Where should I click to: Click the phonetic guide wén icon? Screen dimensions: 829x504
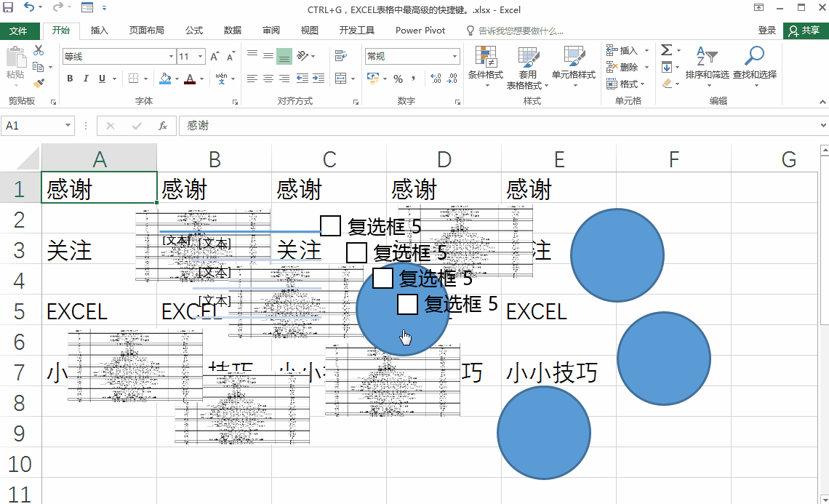coord(222,79)
